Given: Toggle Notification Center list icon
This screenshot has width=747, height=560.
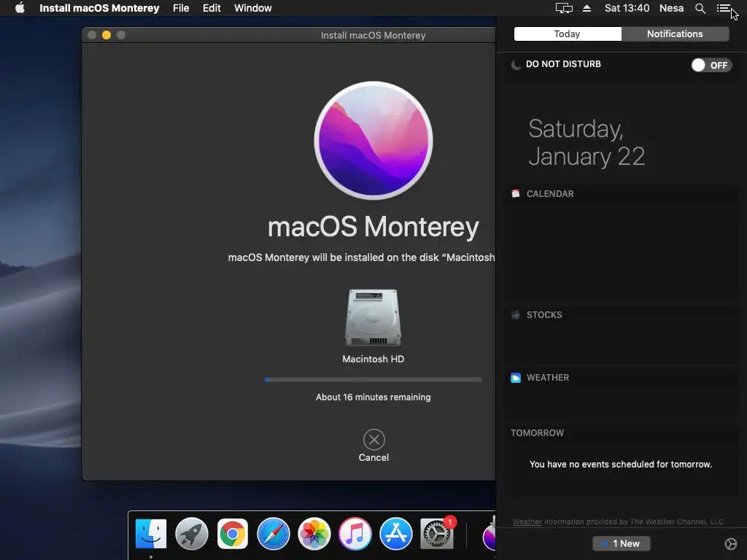Looking at the screenshot, I should point(723,8).
